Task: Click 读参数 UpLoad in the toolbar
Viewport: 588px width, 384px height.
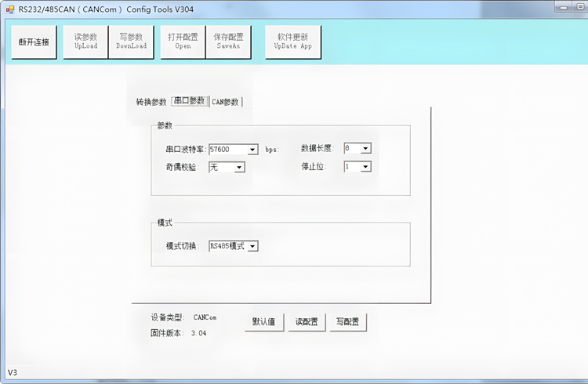Action: pos(85,42)
